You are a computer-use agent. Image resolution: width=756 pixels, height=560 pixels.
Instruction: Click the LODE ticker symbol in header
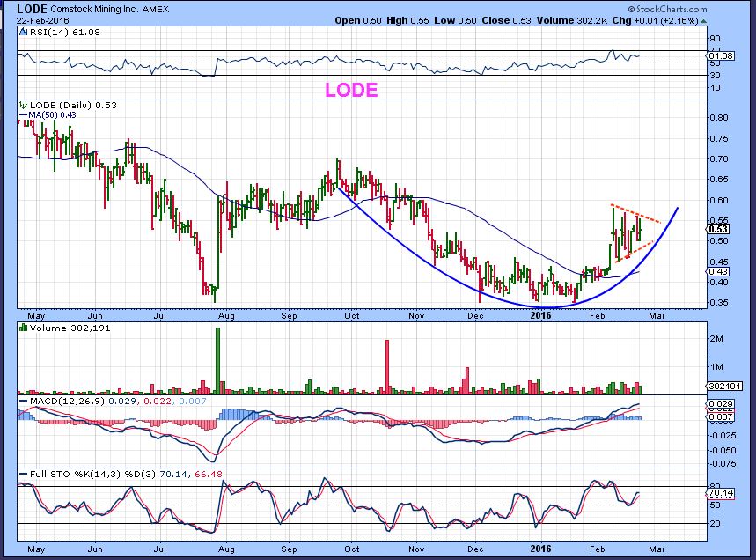(32, 9)
